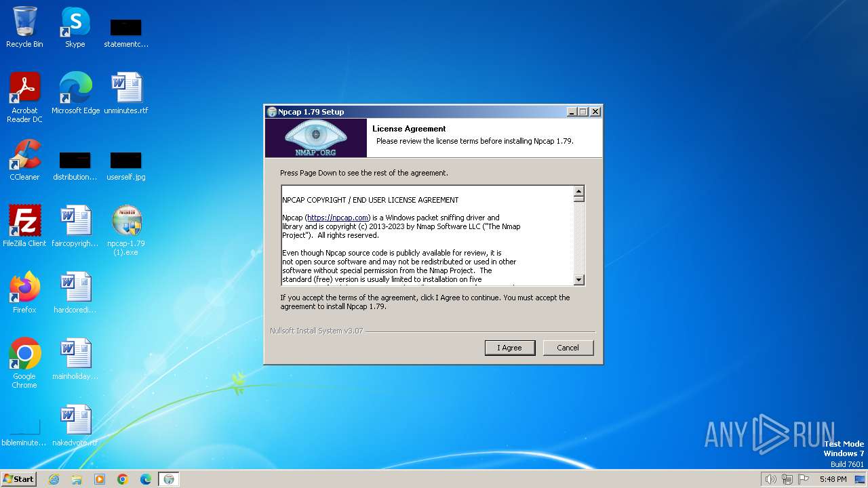The image size is (868, 488).
Task: Open Microsoft Edge desktop shortcut
Action: (75, 93)
